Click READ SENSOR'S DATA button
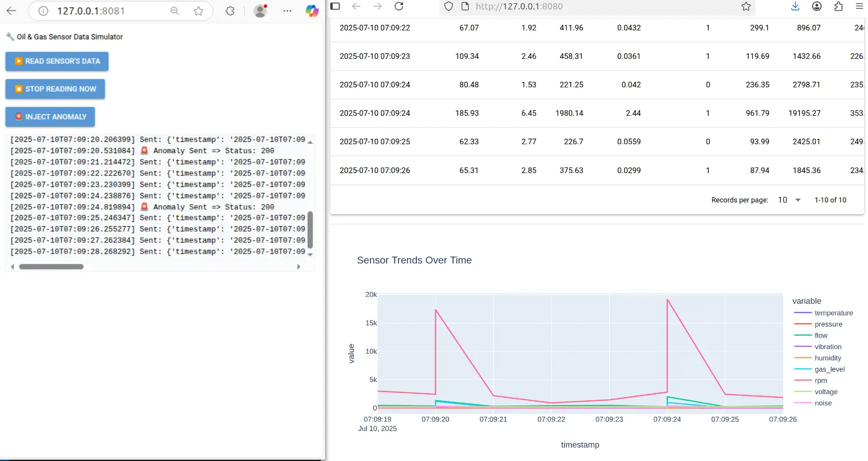The image size is (868, 461). pyautogui.click(x=57, y=61)
